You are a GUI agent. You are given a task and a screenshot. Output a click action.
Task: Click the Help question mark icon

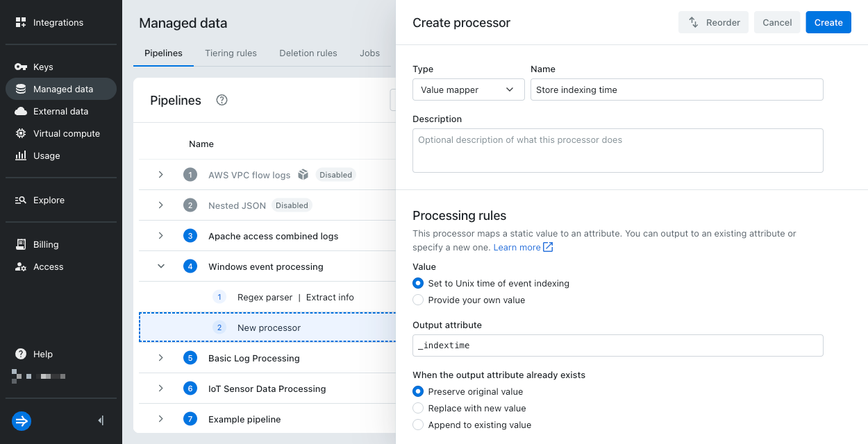click(21, 354)
